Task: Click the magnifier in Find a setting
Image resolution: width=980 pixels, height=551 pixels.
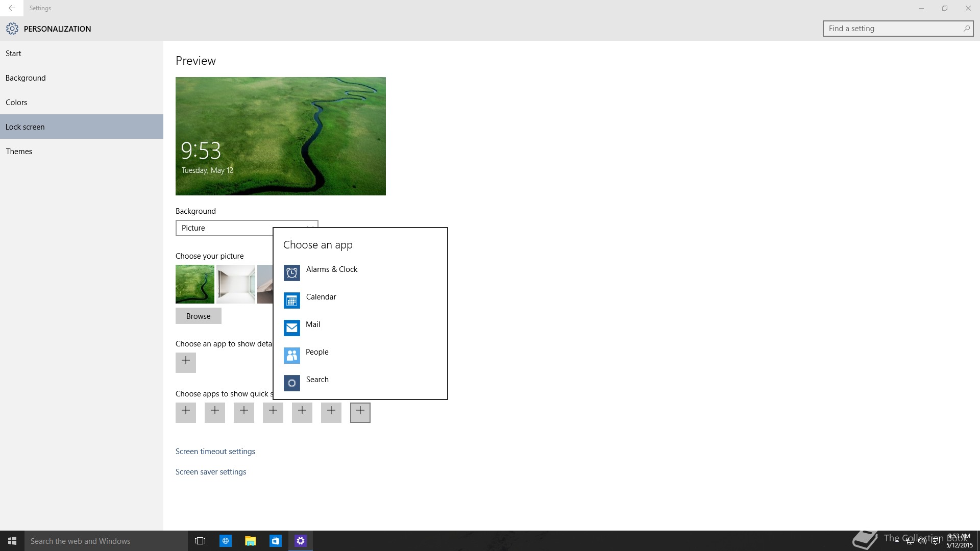Action: pyautogui.click(x=966, y=29)
